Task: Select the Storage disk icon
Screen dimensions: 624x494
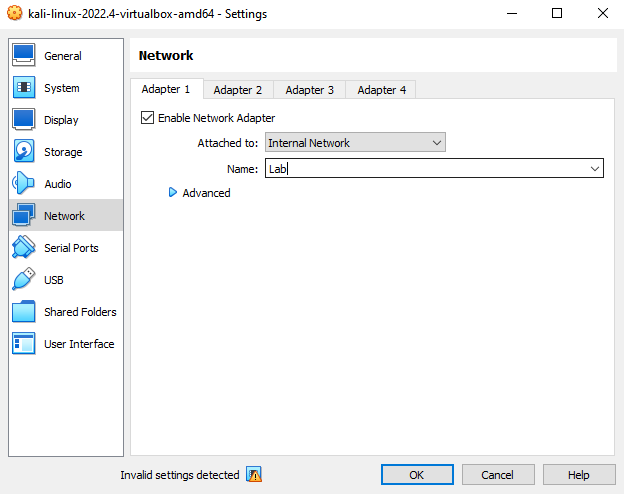Action: pos(24,152)
